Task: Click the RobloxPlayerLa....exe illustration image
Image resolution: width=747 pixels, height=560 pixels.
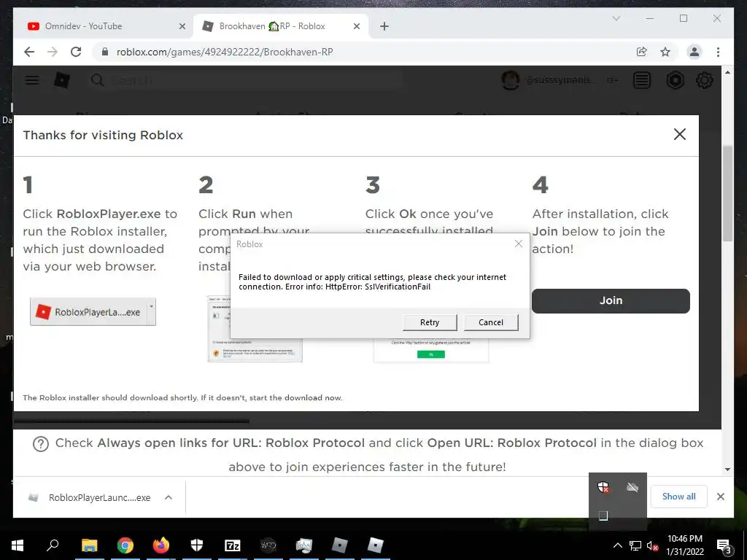Action: point(93,312)
